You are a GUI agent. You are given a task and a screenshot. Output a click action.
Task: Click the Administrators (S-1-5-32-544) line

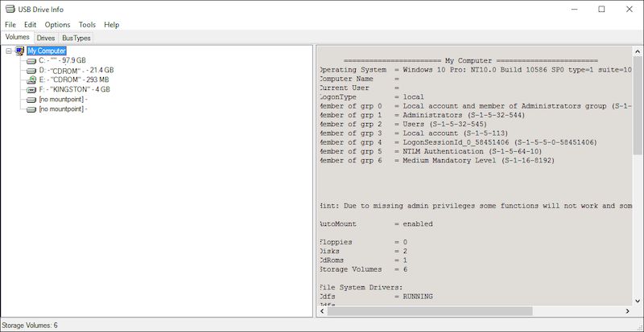(422, 115)
